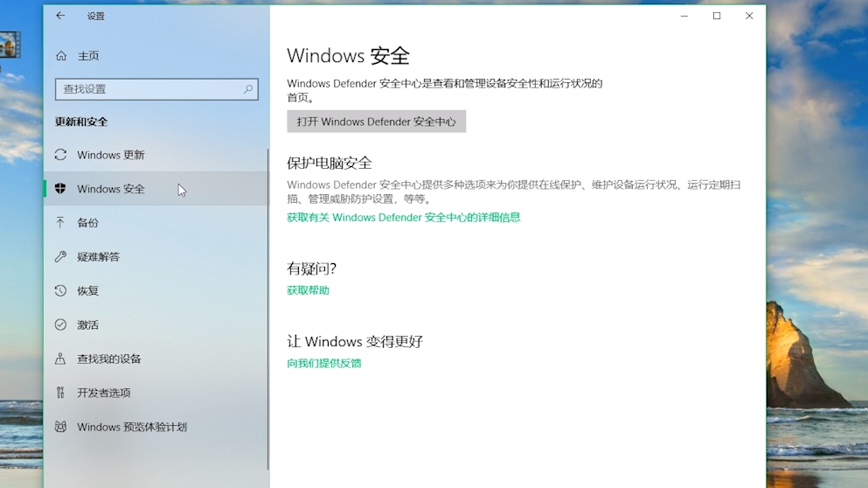This screenshot has height=488, width=868.
Task: Click the 有疑问? heading
Action: point(312,268)
